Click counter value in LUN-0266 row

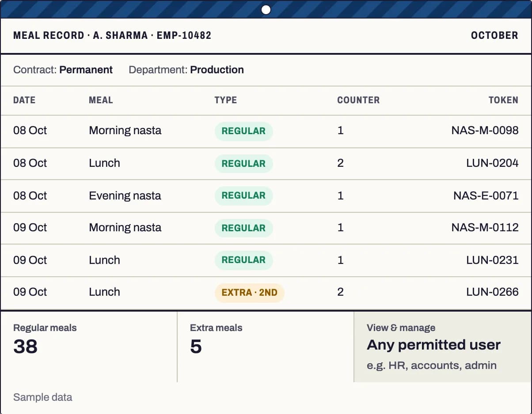[x=340, y=292]
